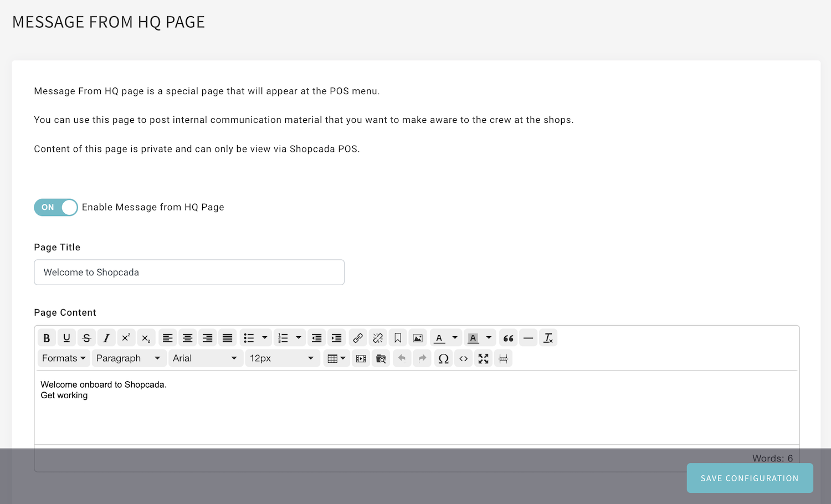Image resolution: width=831 pixels, height=504 pixels.
Task: Expand the Arial font family dropdown
Action: pyautogui.click(x=205, y=358)
